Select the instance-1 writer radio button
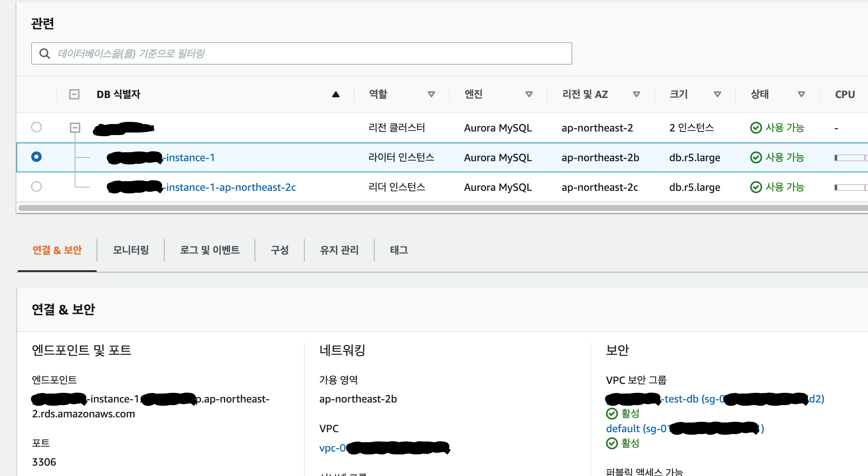This screenshot has height=476, width=868. [x=36, y=157]
